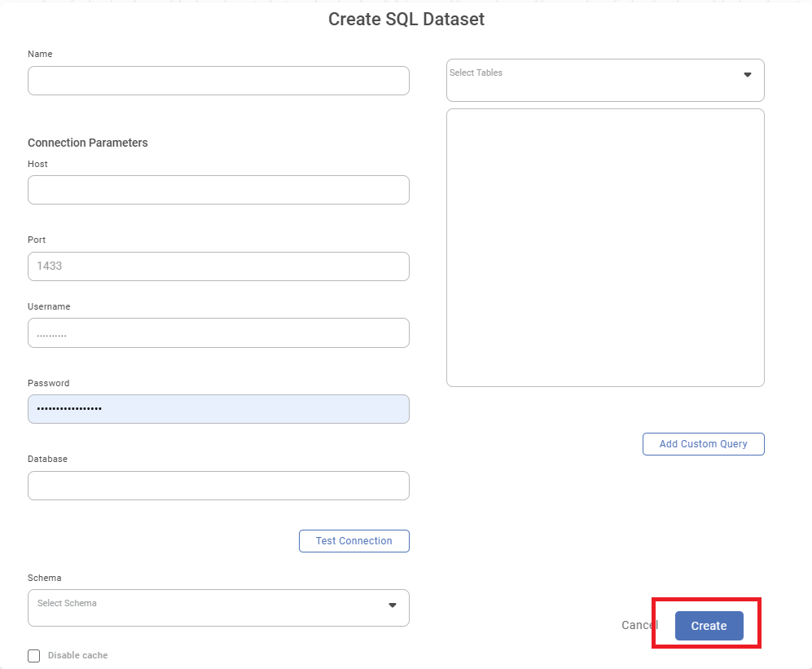Expand the Select Tables dropdown field

point(595,80)
